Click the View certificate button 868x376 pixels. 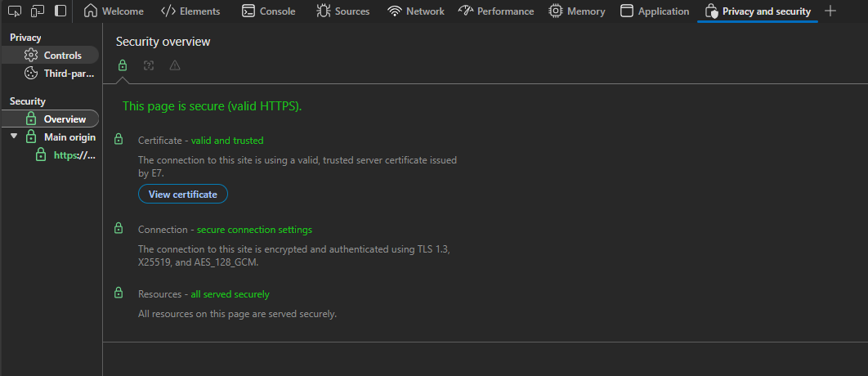click(x=183, y=194)
